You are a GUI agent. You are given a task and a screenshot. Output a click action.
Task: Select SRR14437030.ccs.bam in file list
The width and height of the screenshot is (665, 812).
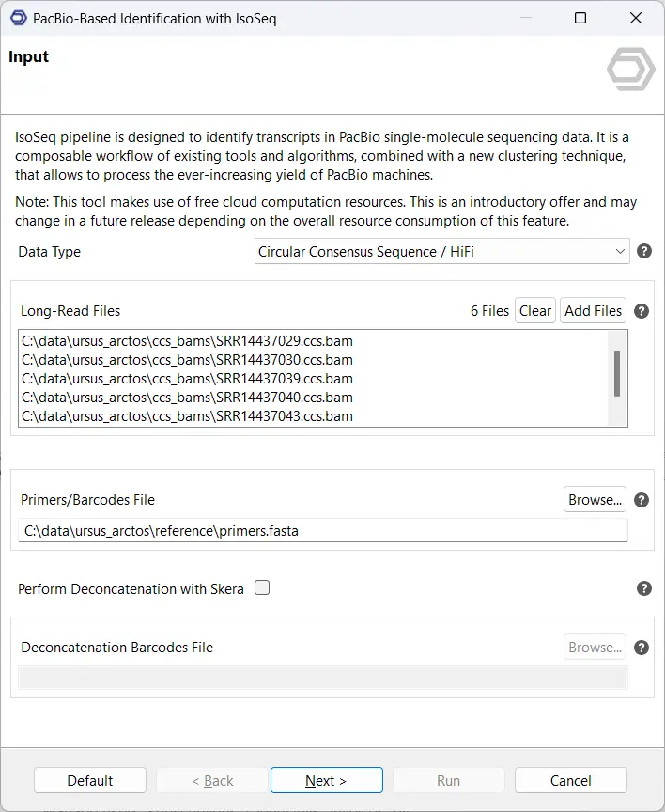pos(187,360)
